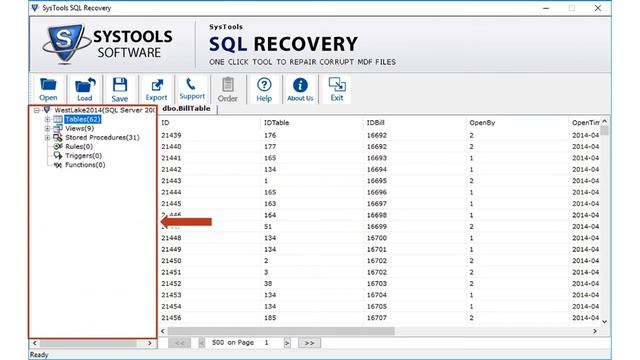Go to next page with > button
Screen dimensions: 640x360
(287, 343)
